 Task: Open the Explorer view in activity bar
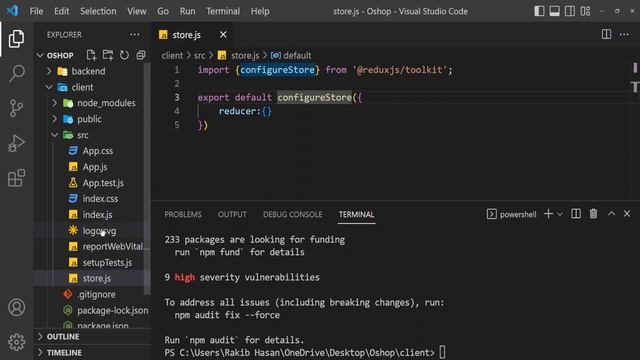pos(16,39)
